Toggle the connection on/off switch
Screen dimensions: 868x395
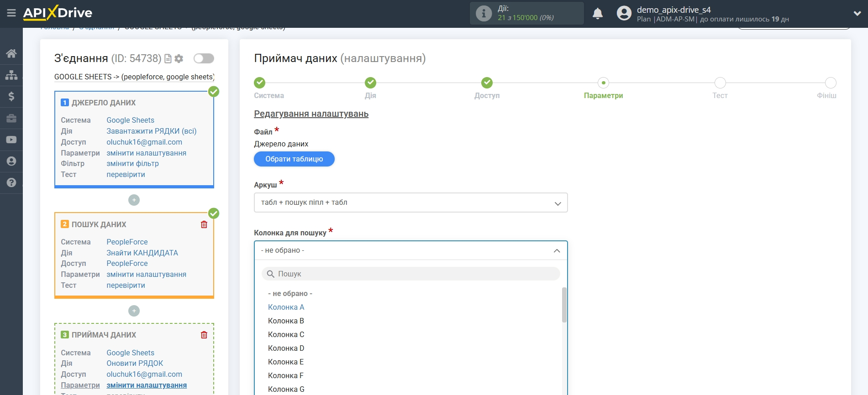coord(204,58)
